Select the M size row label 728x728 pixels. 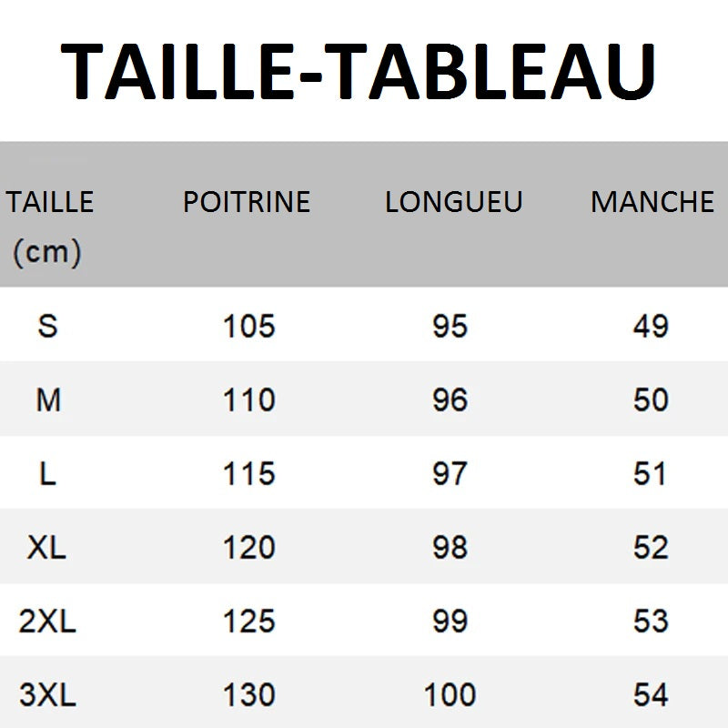click(x=48, y=399)
